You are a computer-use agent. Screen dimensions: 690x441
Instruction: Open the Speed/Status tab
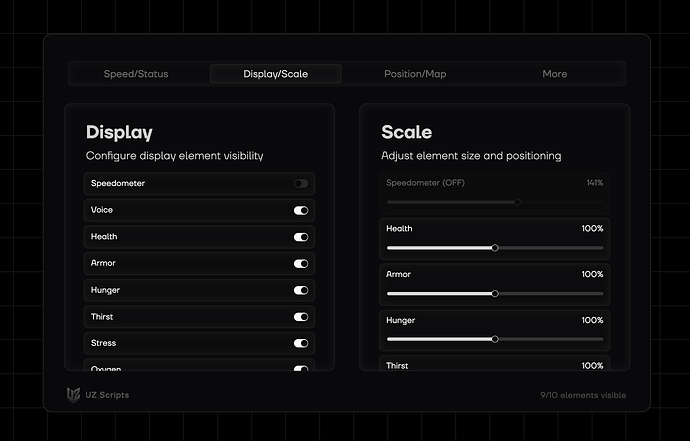click(136, 74)
